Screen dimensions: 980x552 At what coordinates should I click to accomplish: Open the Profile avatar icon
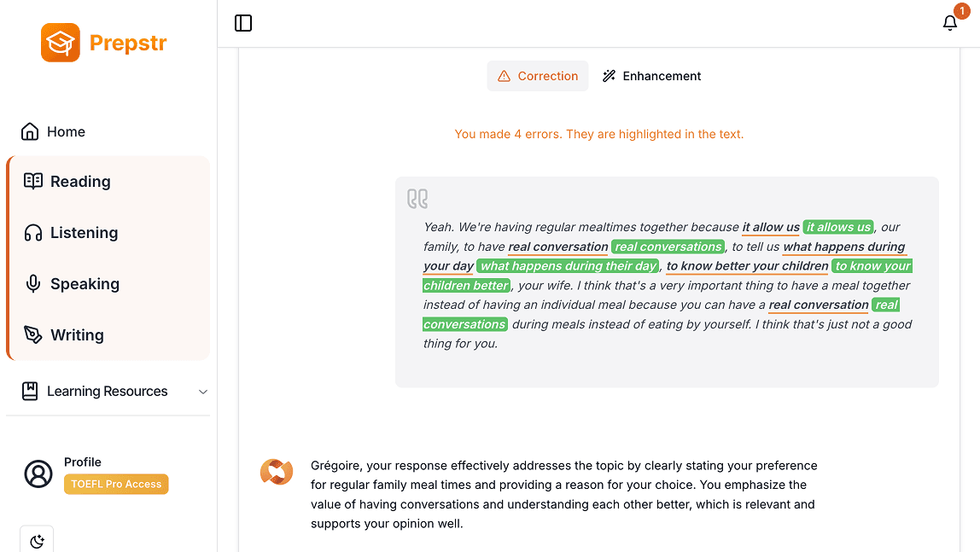pyautogui.click(x=38, y=474)
